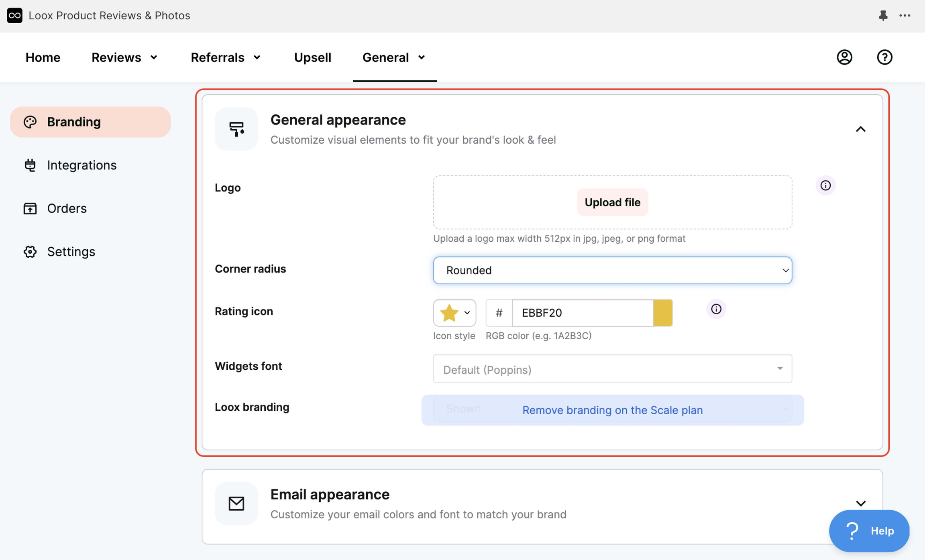
Task: Click the user account icon
Action: [844, 57]
